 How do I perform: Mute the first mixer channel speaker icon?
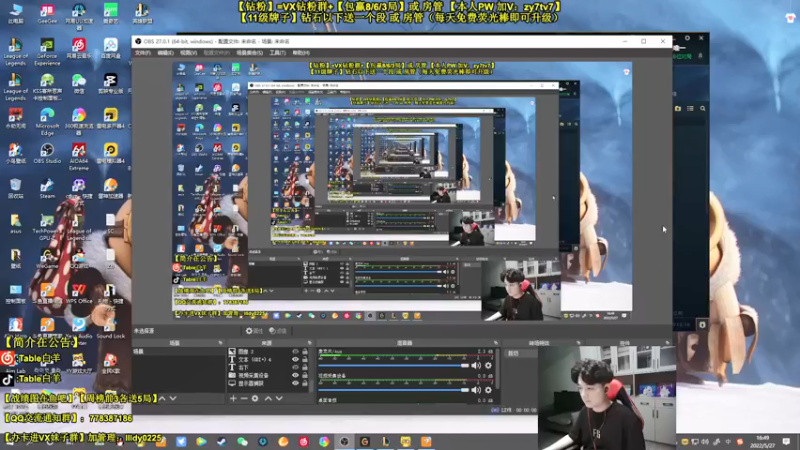[476, 365]
